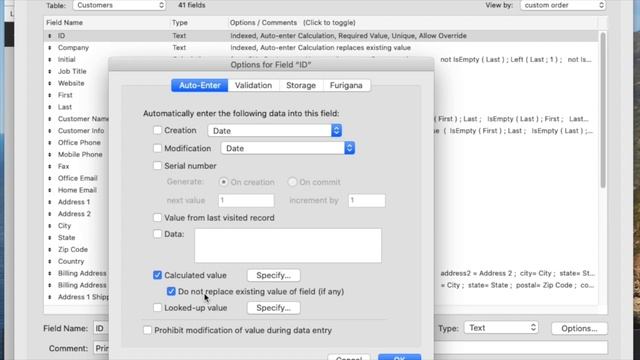Uncheck the Calculated value checkbox
Viewport: 640px width, 360px height.
(157, 275)
